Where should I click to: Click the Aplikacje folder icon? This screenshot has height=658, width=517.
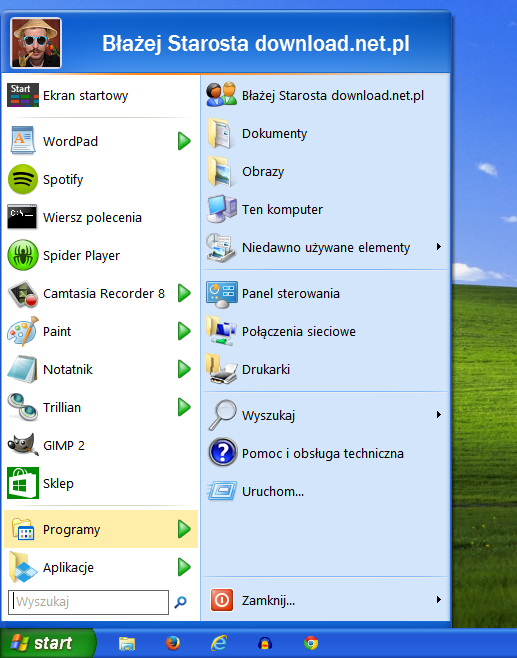click(23, 567)
